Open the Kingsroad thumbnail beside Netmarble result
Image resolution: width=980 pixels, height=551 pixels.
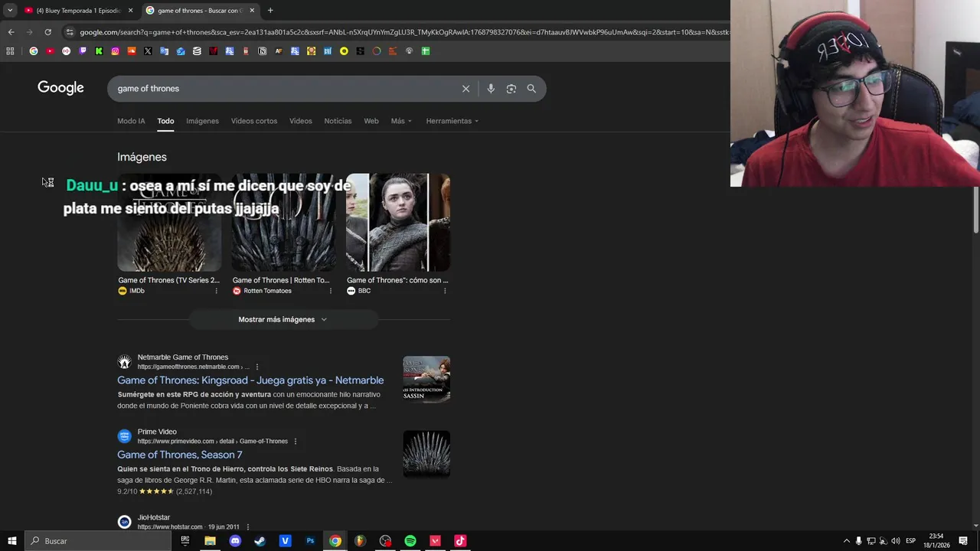(x=426, y=379)
